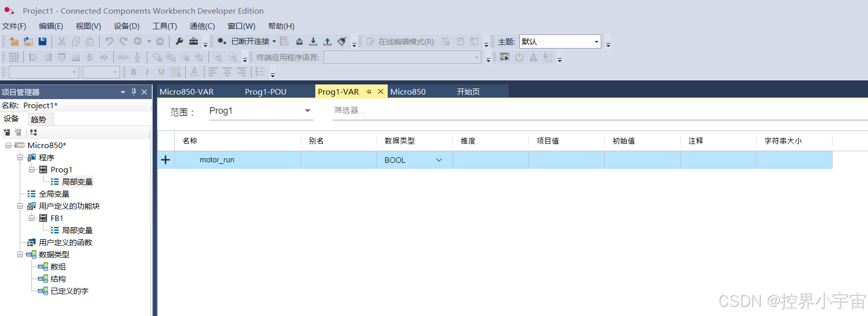
Task: Click the grid display icon
Action: point(14,57)
